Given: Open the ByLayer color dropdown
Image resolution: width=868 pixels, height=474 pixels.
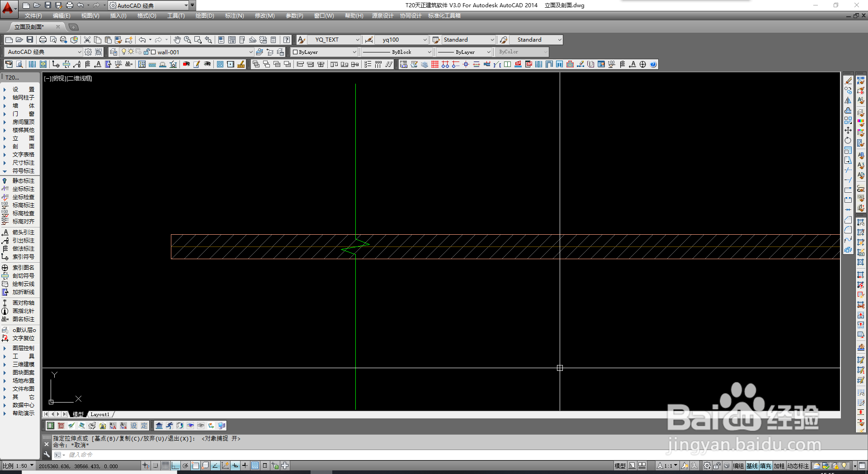Looking at the screenshot, I should [x=324, y=52].
